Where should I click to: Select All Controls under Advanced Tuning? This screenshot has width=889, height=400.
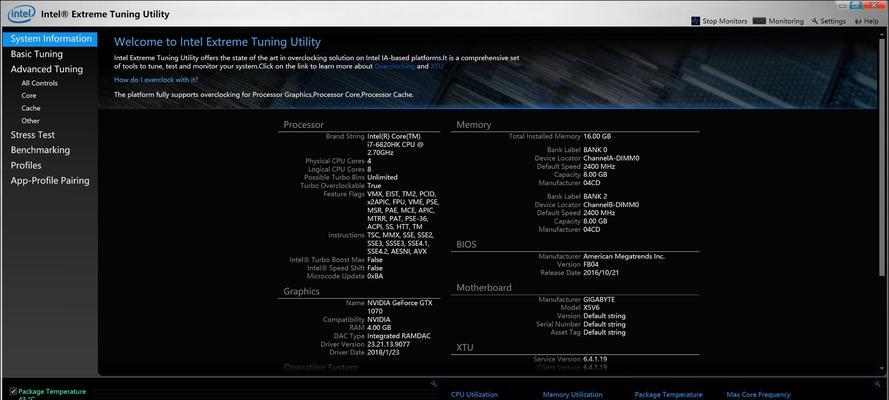click(40, 83)
